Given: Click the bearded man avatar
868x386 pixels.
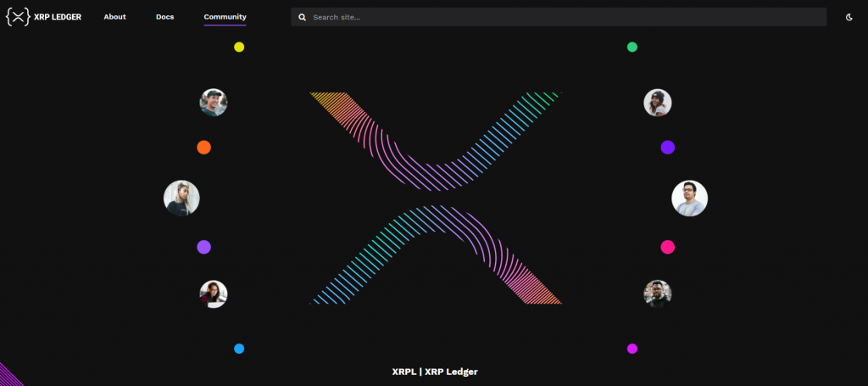Looking at the screenshot, I should point(658,294).
